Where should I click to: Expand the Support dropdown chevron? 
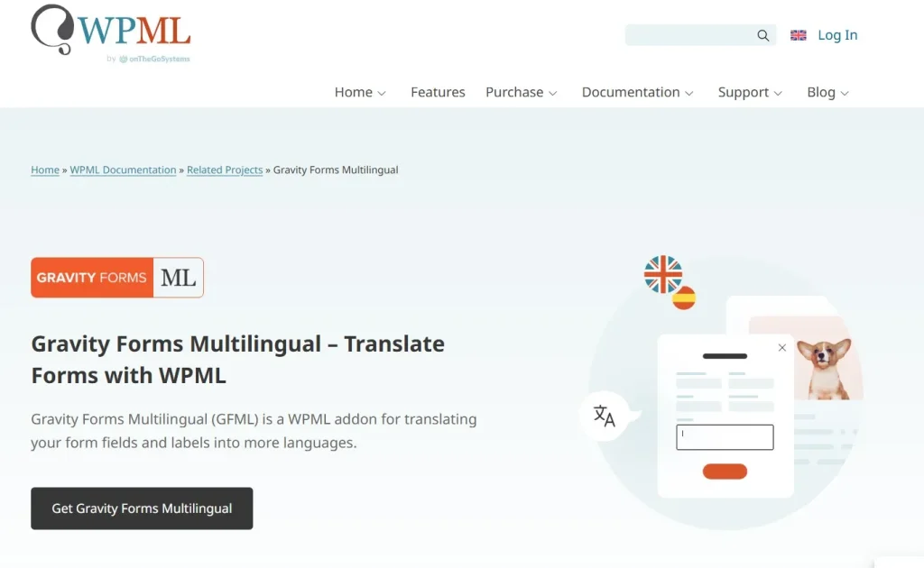click(778, 94)
